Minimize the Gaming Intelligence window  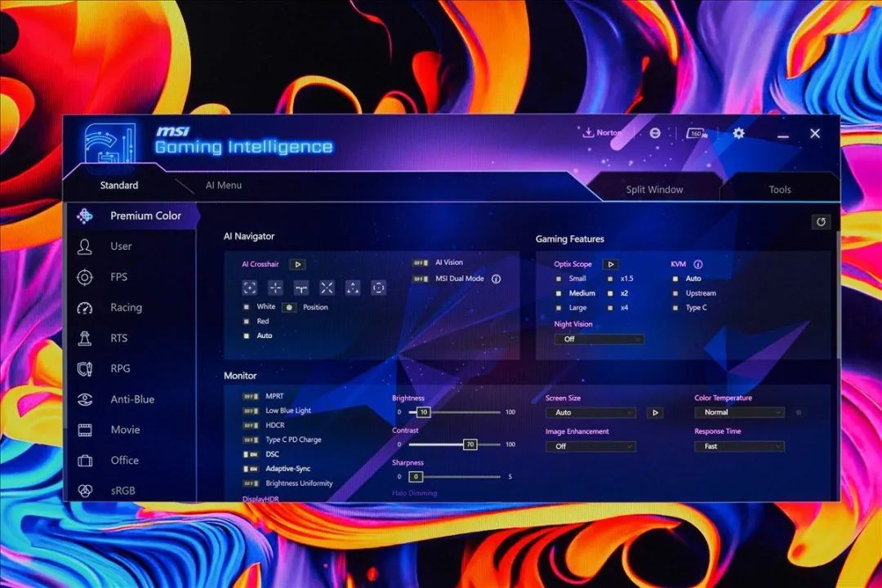click(783, 135)
